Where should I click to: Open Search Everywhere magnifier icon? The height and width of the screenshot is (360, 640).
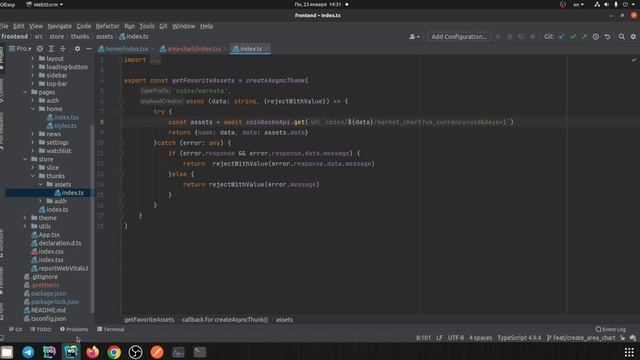(622, 37)
